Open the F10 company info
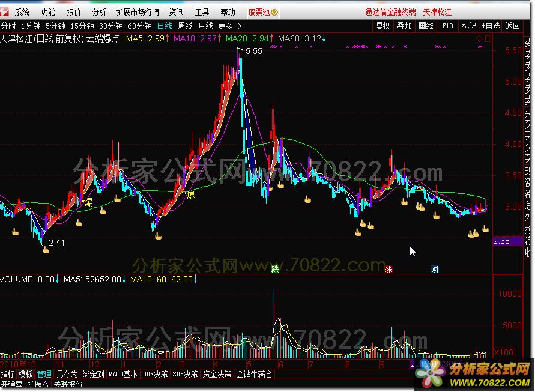This screenshot has width=535, height=392. pos(447,26)
